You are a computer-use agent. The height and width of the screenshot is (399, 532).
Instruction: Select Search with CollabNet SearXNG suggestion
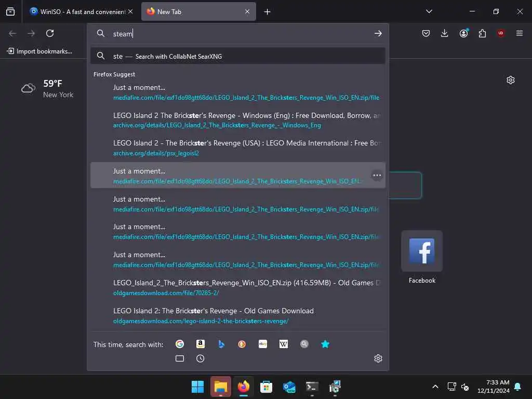pos(238,56)
